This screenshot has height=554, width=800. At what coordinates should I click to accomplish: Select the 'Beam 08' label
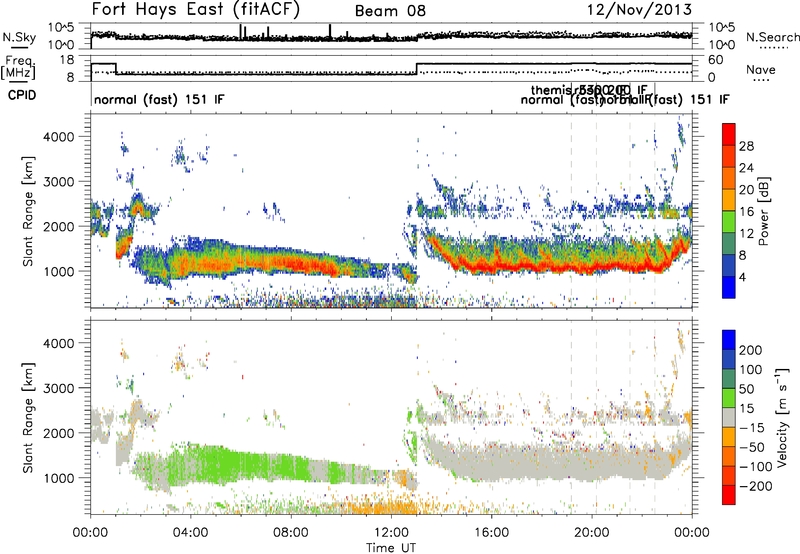(x=390, y=11)
